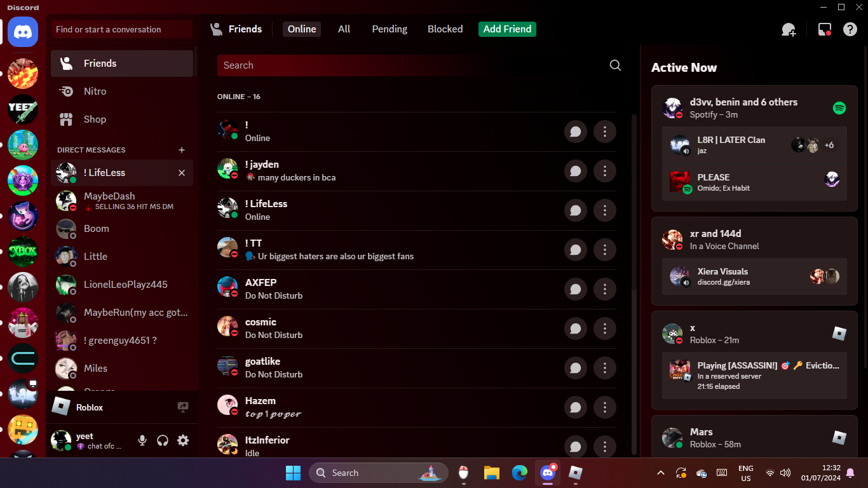This screenshot has height=488, width=868.
Task: Click Spotify icon on d3vv activity card
Action: (x=839, y=108)
